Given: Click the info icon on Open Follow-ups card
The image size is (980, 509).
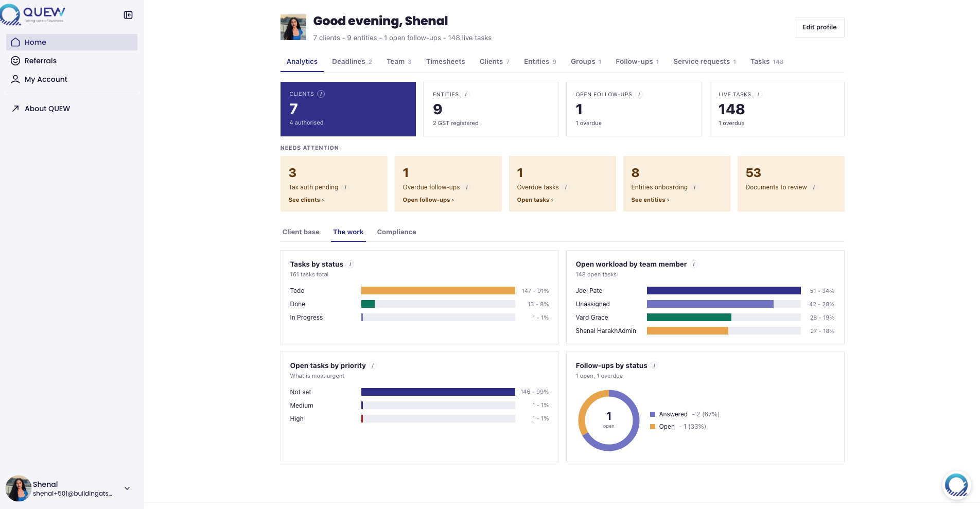Looking at the screenshot, I should coord(639,95).
